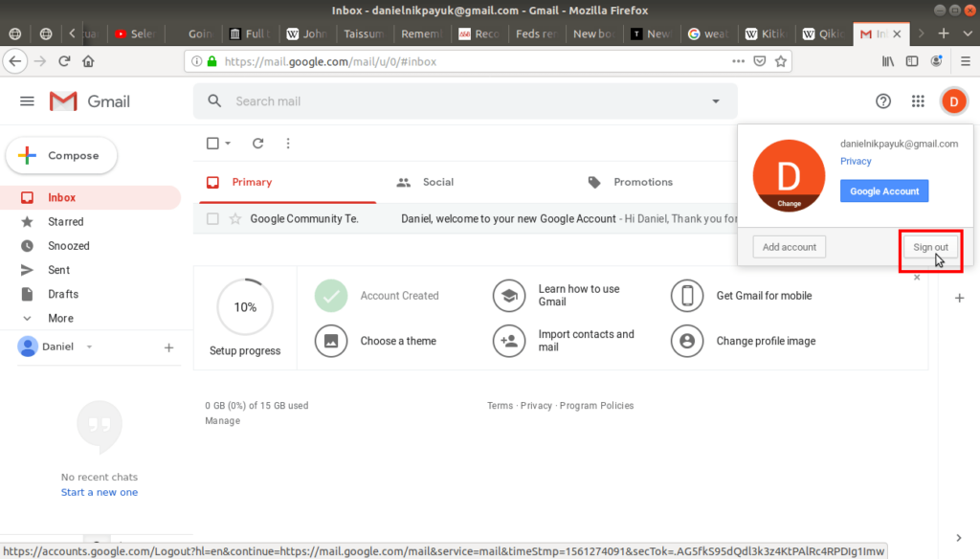Select the Google Community Team email checkbox
980x559 pixels.
click(x=212, y=219)
